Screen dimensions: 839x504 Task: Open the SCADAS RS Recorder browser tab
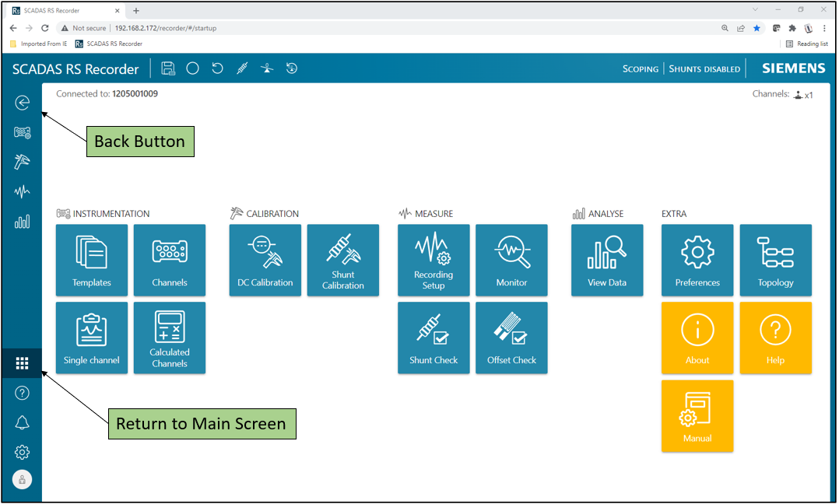(62, 10)
